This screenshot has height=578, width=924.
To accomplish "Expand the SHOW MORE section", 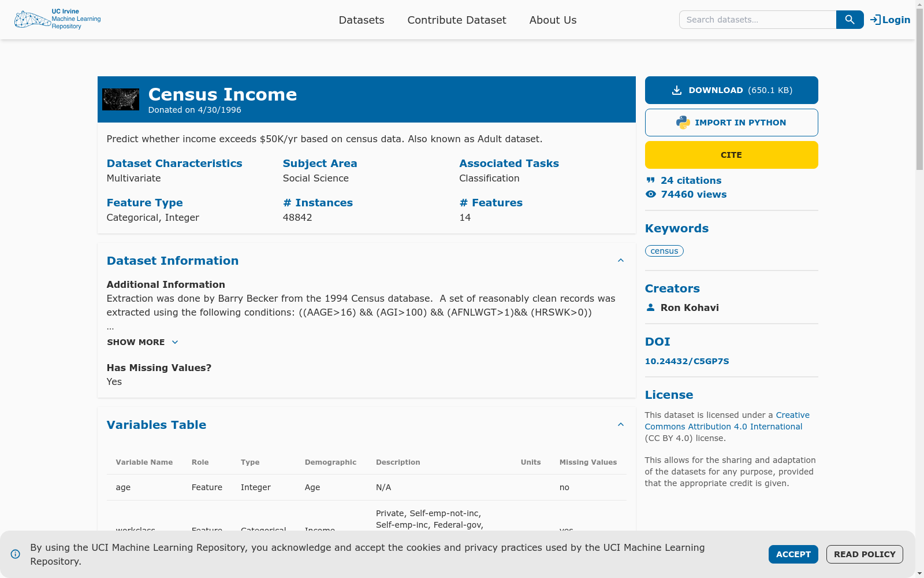I will click(142, 342).
